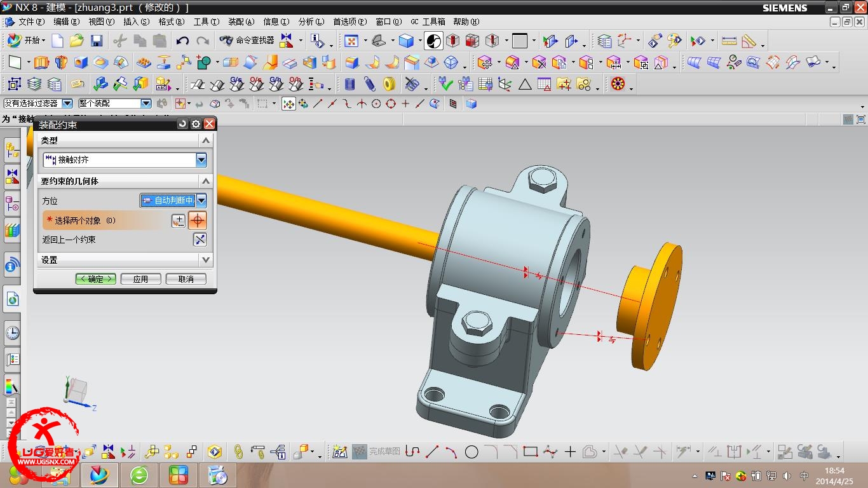Image resolution: width=868 pixels, height=488 pixels.
Task: Click the Fit view icon
Action: 351,41
